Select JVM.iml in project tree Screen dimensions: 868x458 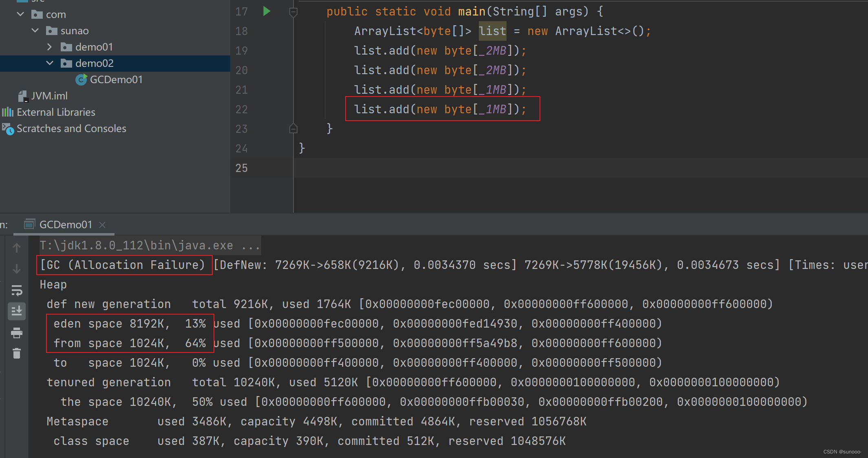(49, 96)
